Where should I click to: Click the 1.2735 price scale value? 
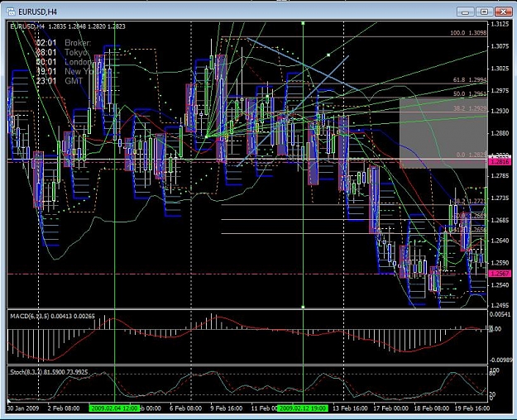click(500, 198)
